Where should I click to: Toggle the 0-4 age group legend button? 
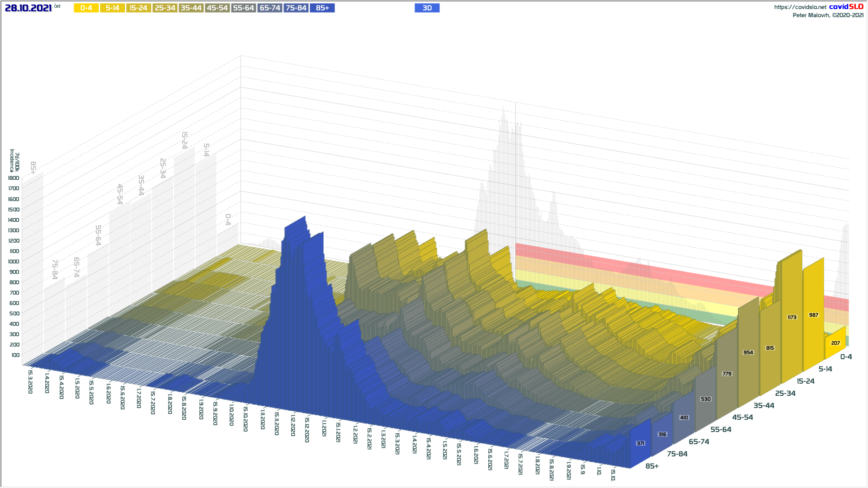coord(86,8)
